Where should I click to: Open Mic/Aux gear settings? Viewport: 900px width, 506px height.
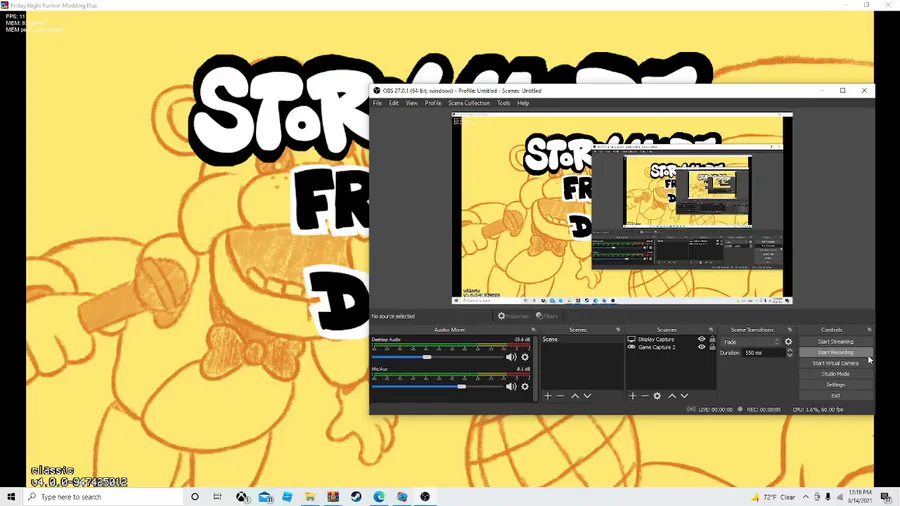pyautogui.click(x=525, y=387)
